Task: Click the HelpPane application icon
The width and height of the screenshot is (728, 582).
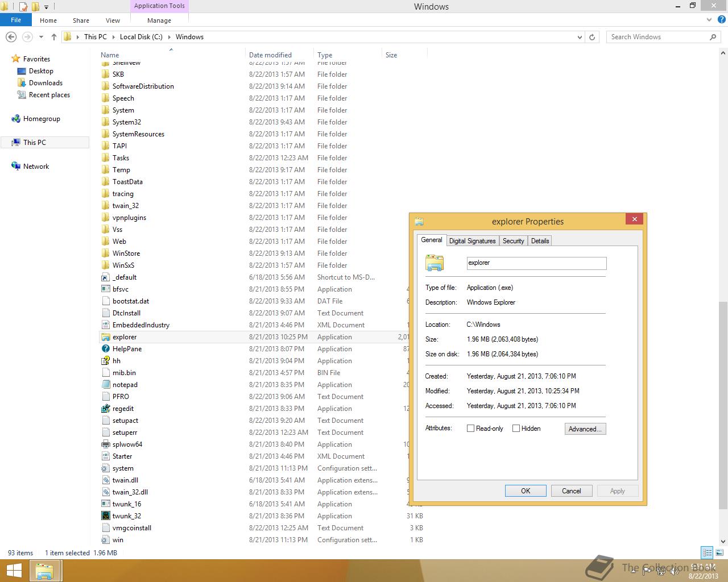Action: tap(105, 349)
